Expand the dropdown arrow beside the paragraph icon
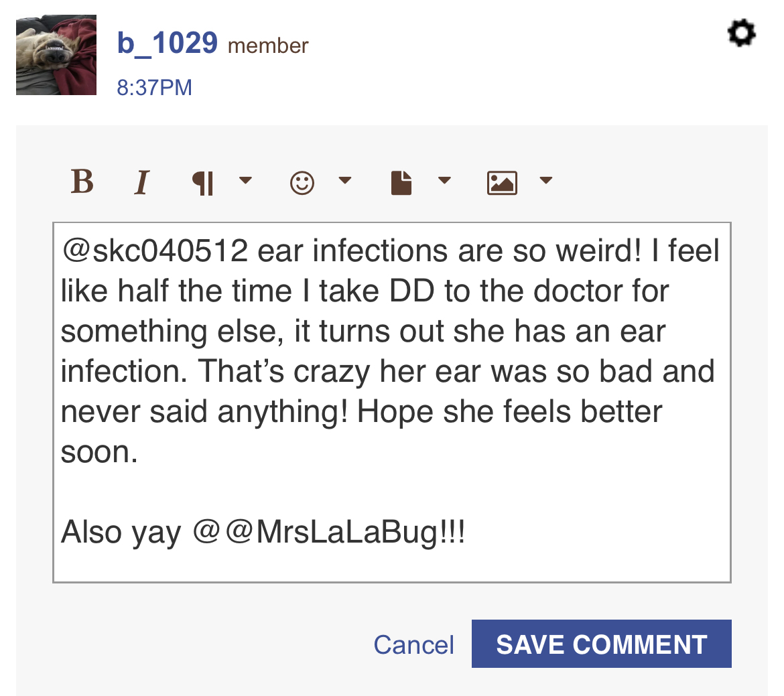This screenshot has width=784, height=696. tap(245, 180)
